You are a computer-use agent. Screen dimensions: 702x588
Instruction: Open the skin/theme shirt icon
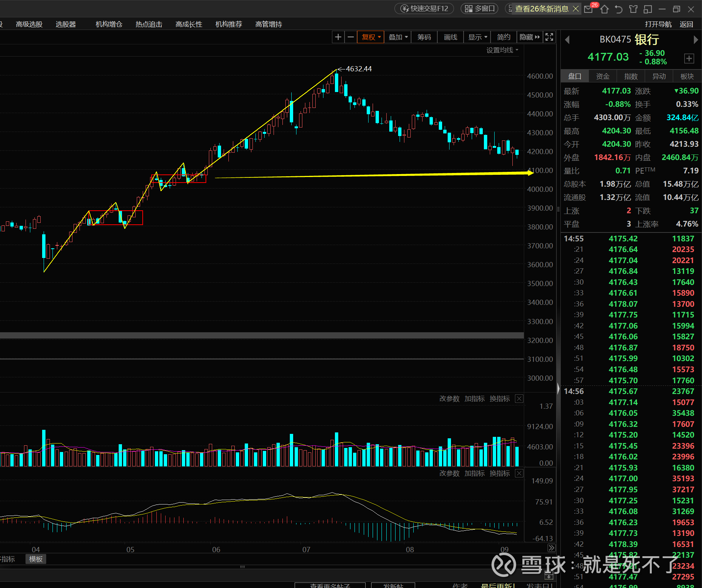pyautogui.click(x=633, y=9)
